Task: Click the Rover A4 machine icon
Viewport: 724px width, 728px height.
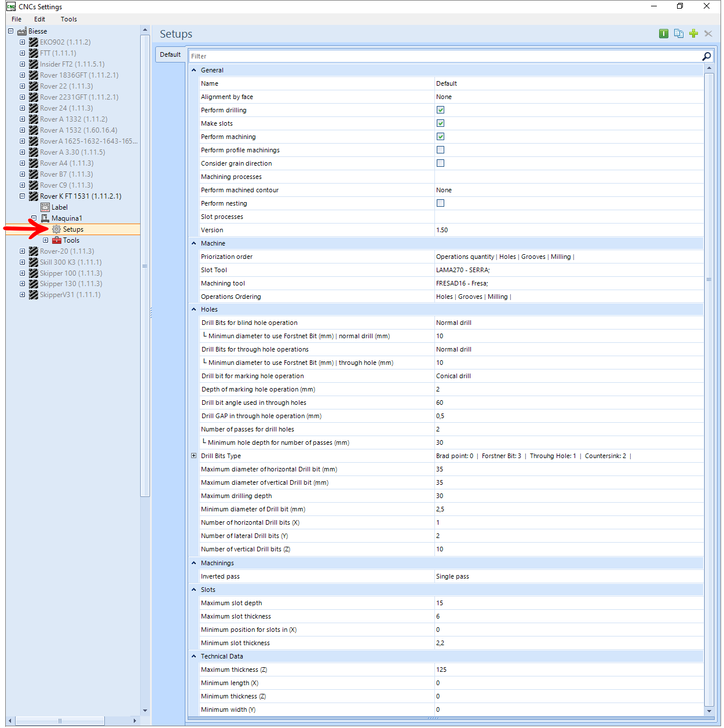Action: 34,163
